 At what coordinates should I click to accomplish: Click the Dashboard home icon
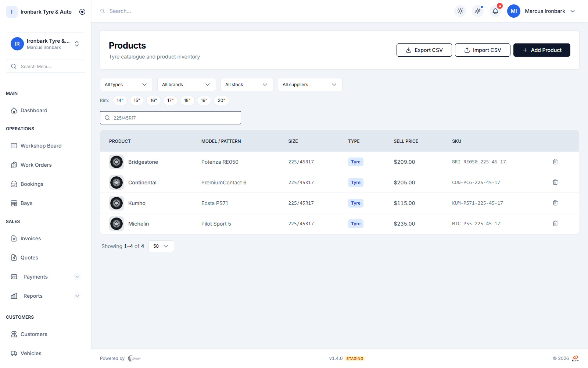point(14,110)
